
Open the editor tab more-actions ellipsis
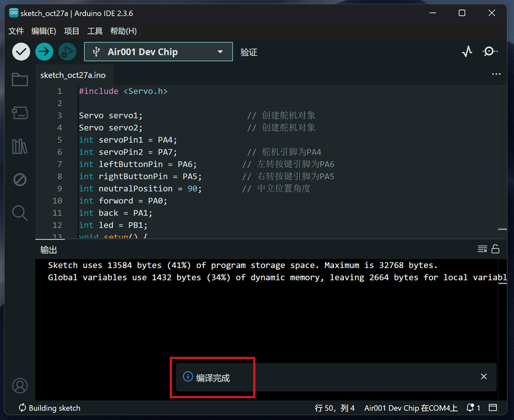pyautogui.click(x=496, y=74)
